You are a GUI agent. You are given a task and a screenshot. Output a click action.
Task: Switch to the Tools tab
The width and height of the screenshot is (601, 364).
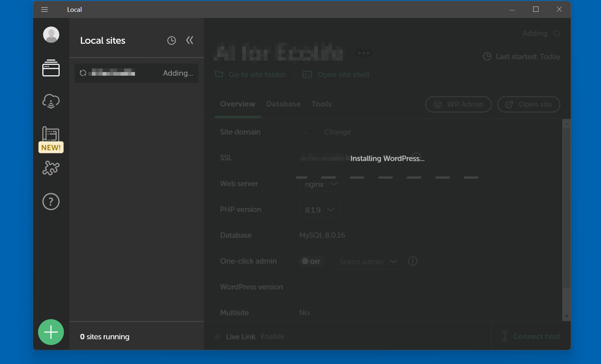(x=321, y=104)
